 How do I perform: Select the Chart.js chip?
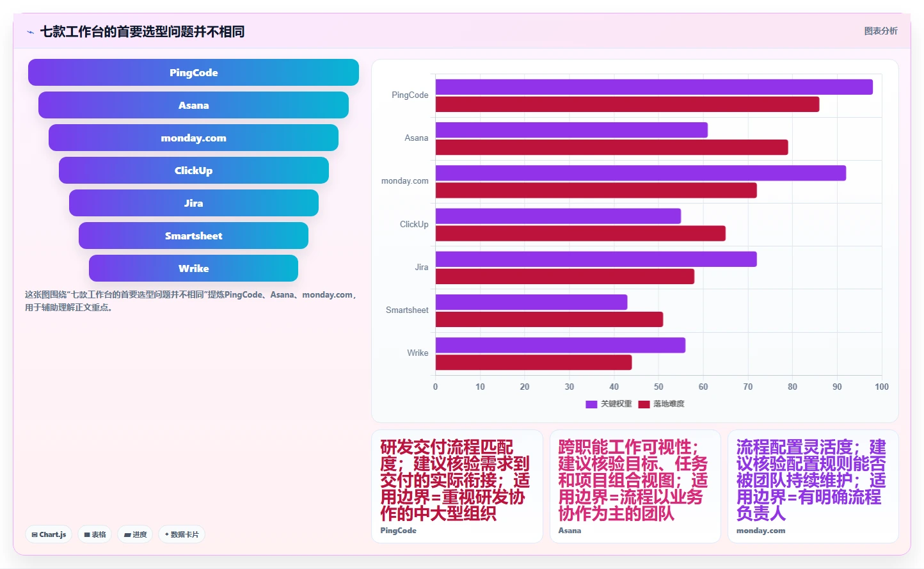[x=49, y=534]
